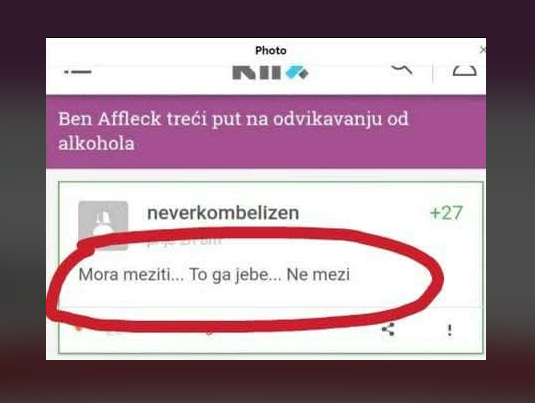Open the neverkombelizen username profile

coord(223,213)
